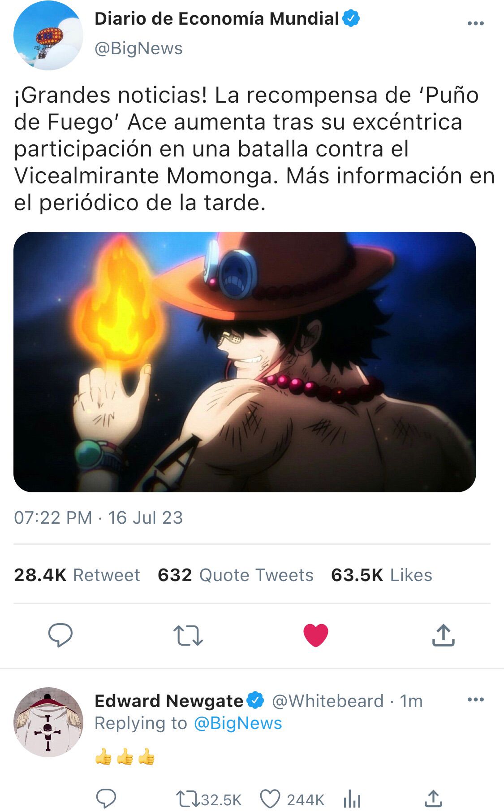Share the main tweet via share icon

(x=443, y=635)
